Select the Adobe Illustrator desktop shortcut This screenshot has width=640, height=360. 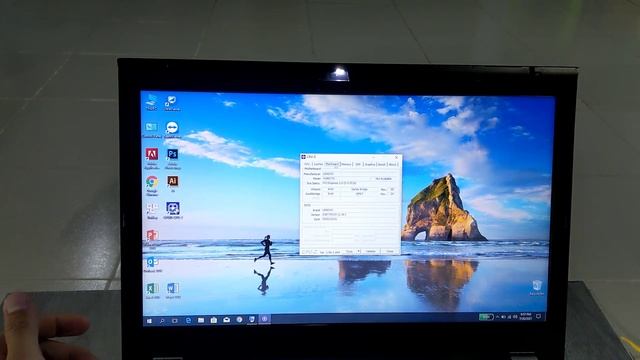172,183
